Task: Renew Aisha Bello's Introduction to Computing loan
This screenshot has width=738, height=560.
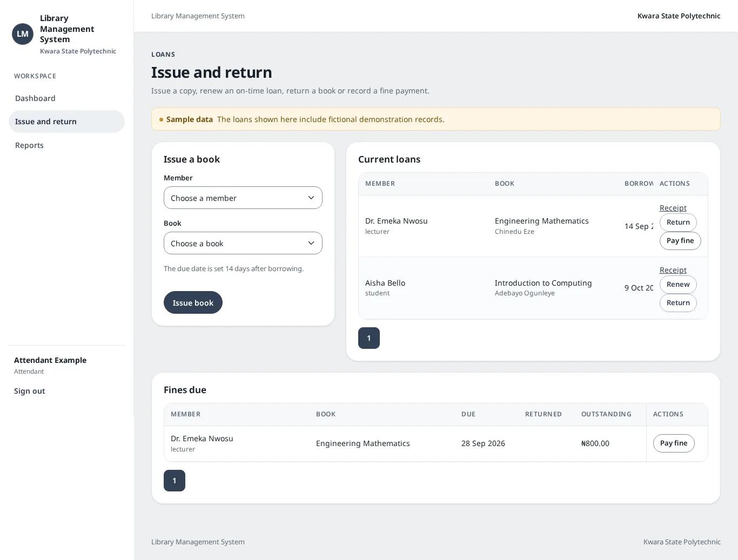Action: [678, 285]
